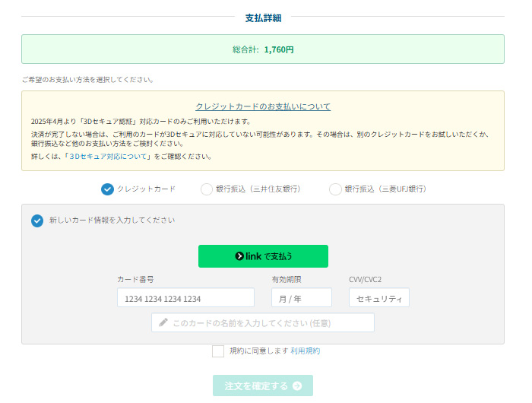Click the arrow icon on 注文を確定する

pyautogui.click(x=297, y=386)
